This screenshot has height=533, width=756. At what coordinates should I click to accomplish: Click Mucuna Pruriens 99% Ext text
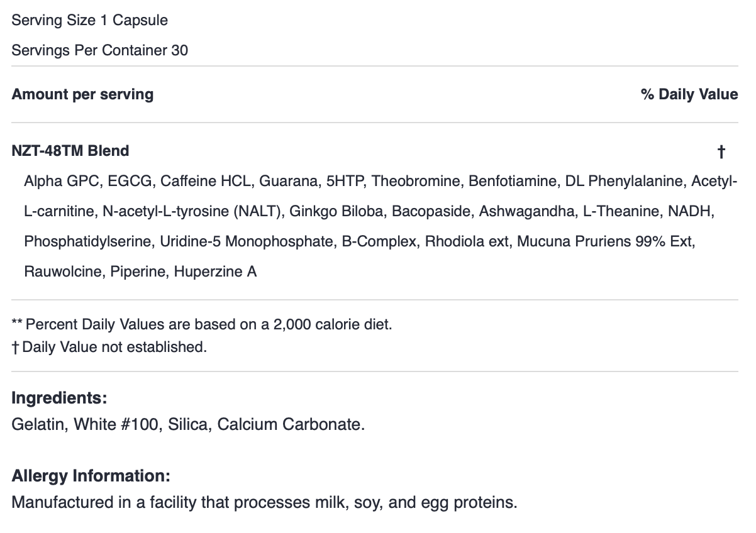[606, 241]
